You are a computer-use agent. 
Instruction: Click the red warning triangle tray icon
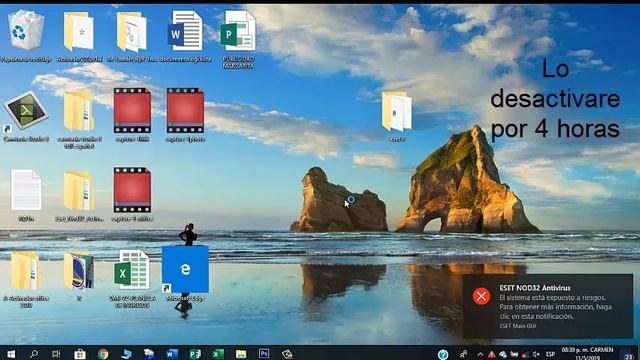click(x=491, y=354)
